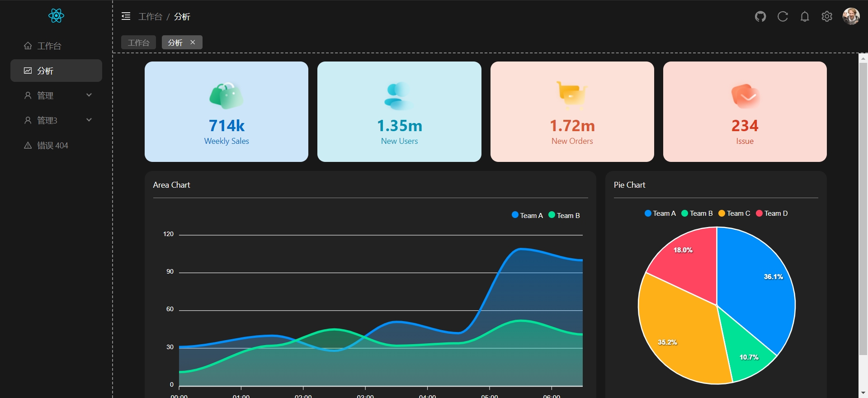The width and height of the screenshot is (868, 398).
Task: Collapse the sidebar menu toggle icon
Action: [126, 16]
